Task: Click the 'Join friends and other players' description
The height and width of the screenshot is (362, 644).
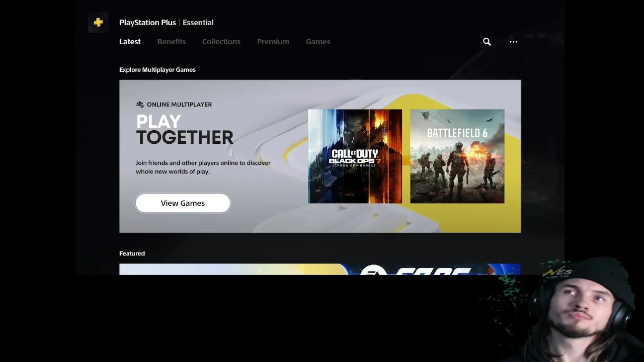Action: pyautogui.click(x=203, y=167)
